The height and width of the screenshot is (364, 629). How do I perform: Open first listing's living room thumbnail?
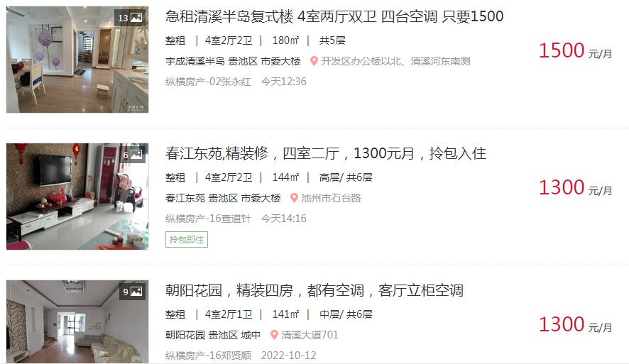pos(77,60)
